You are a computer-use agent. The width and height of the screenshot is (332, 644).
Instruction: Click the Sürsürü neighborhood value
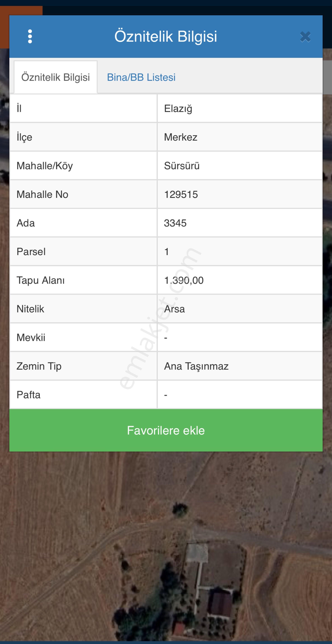[x=182, y=166]
